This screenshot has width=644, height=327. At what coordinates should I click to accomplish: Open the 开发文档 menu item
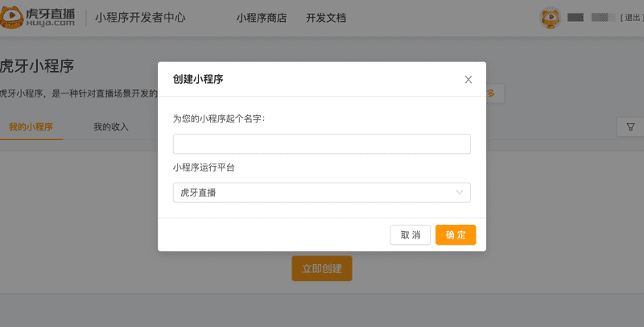click(x=326, y=18)
